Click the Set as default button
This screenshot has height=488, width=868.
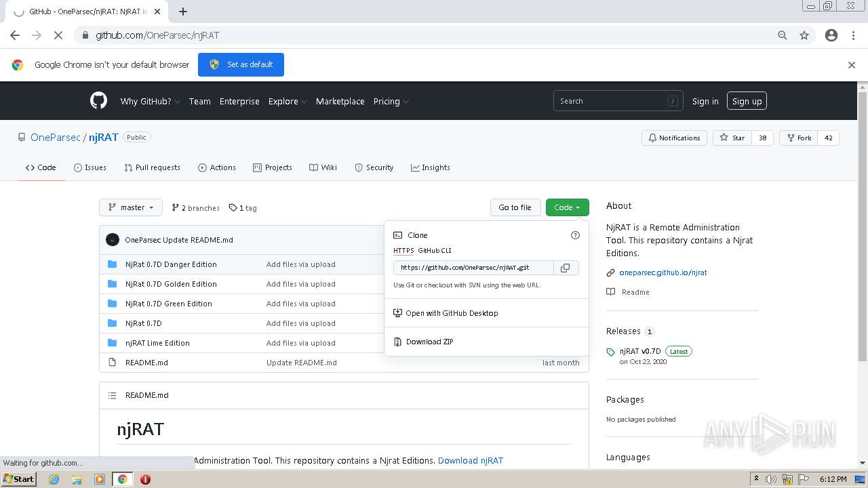[241, 64]
